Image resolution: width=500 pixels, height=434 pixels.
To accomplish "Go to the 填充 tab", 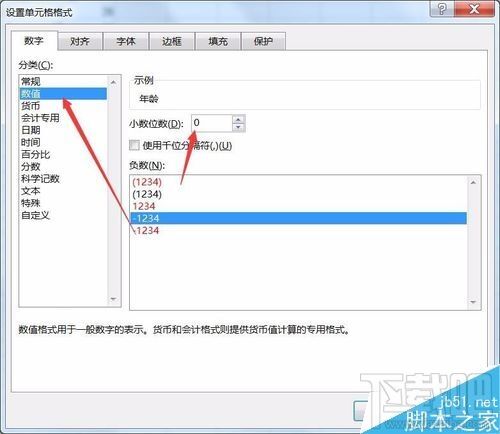I will (x=218, y=41).
